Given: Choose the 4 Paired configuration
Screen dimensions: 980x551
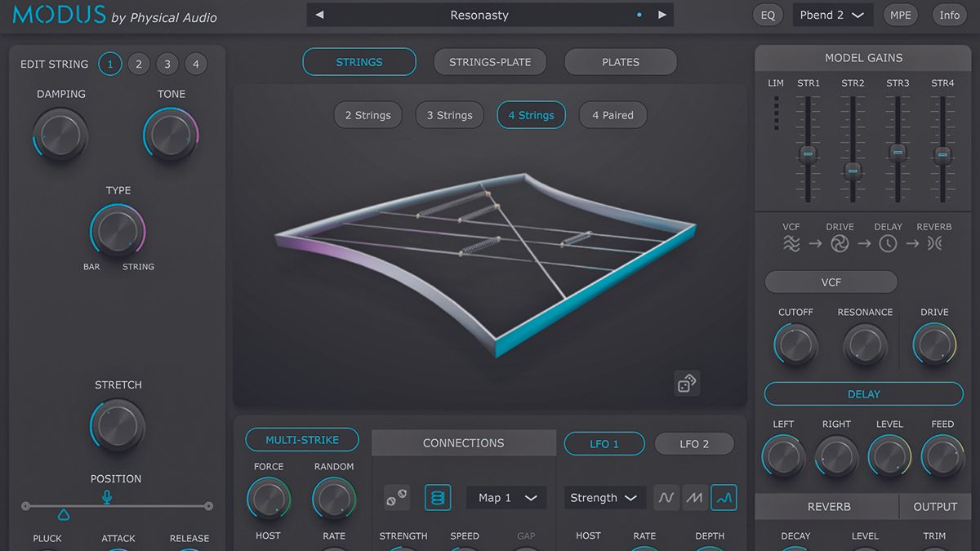Looking at the screenshot, I should (612, 115).
